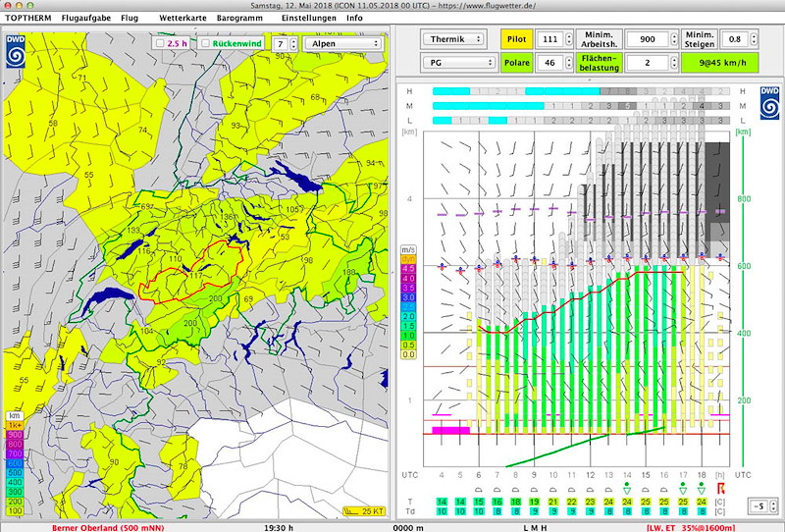Image resolution: width=785 pixels, height=532 pixels.
Task: Click the cumulus cloud icon at 15 UTC
Action: pyautogui.click(x=646, y=489)
